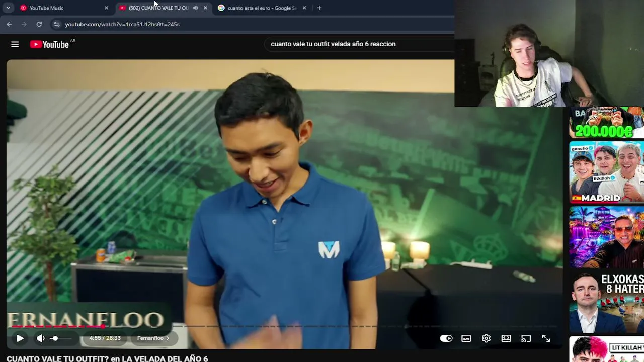Open the colorful water park video thumbnail
644x362 pixels.
click(606, 237)
